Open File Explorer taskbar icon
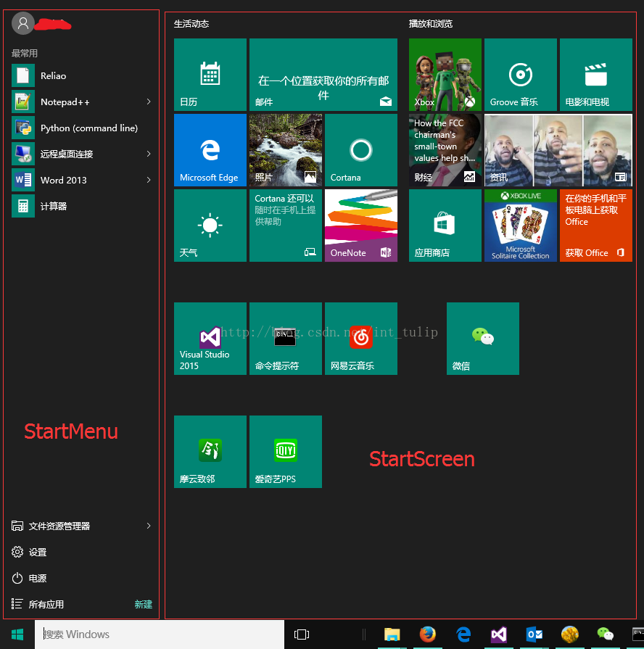Viewport: 644px width, 649px height. point(392,634)
